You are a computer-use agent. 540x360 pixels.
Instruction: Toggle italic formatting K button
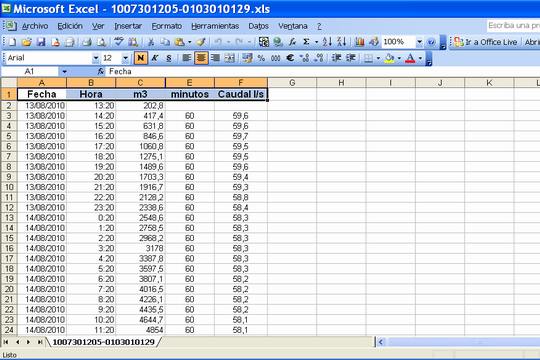coord(155,58)
